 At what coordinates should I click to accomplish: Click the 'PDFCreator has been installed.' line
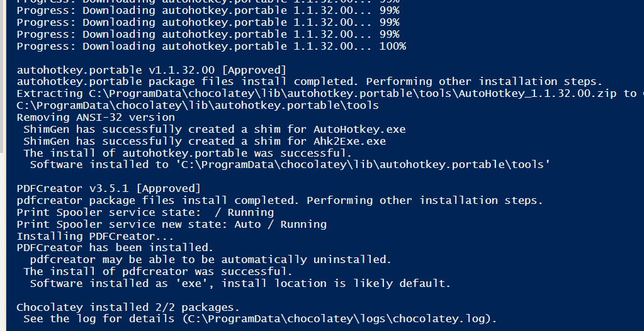(x=115, y=248)
